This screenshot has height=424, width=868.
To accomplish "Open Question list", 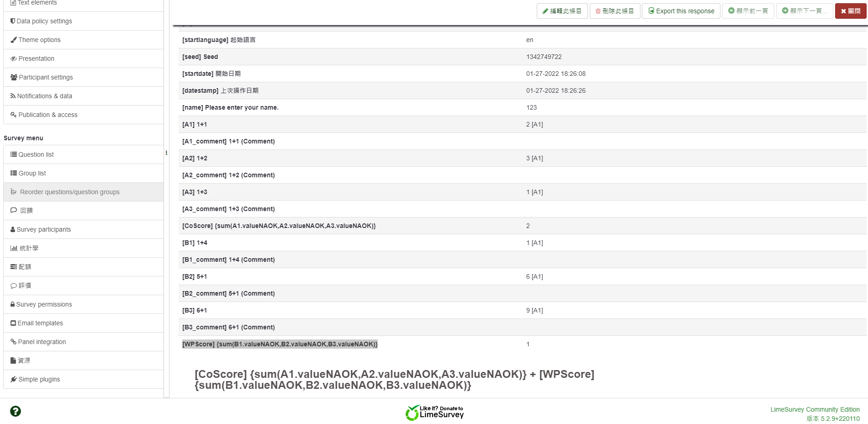I will tap(83, 154).
